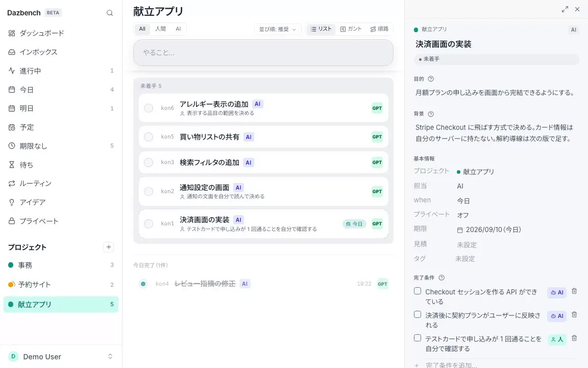Open the 献立アプリ project in sidebar
588x368 pixels.
click(x=61, y=304)
